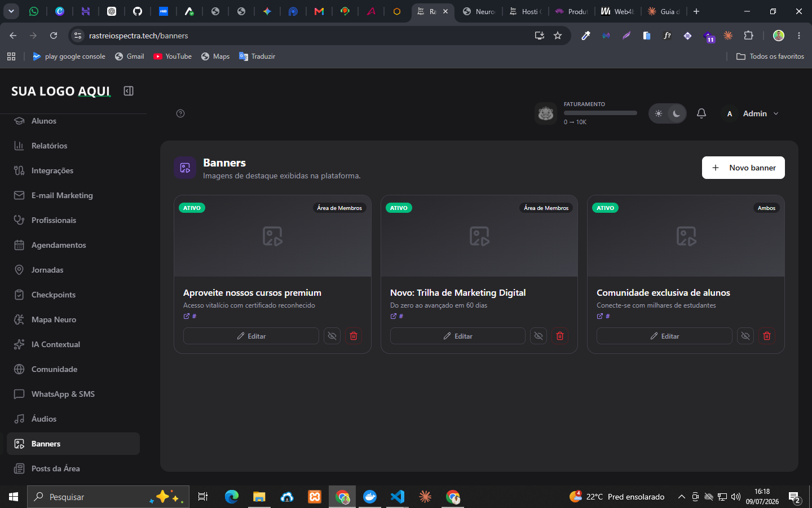
Task: Delete the 'Comunidade exclusiva de alunos' banner
Action: click(767, 336)
